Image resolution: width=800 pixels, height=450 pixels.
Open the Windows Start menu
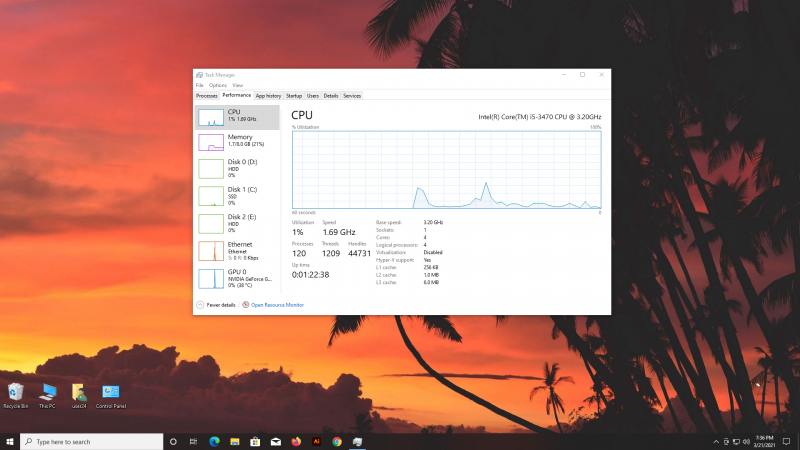[10, 441]
